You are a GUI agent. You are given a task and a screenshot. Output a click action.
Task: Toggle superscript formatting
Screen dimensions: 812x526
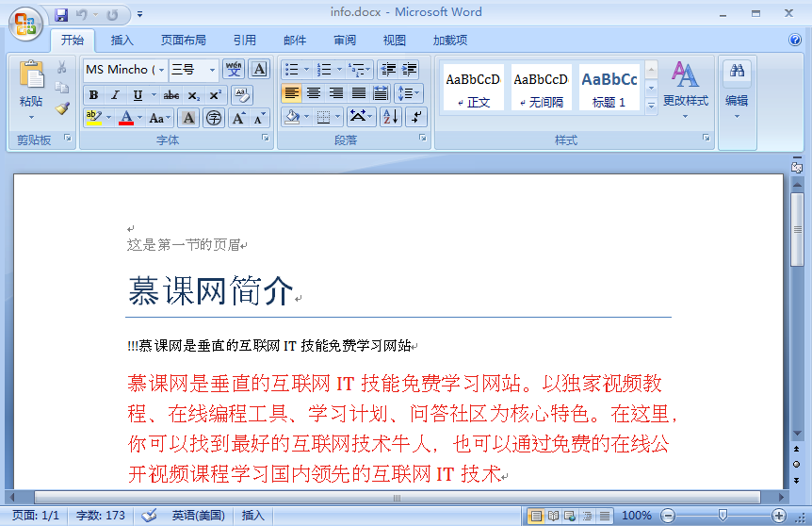215,95
